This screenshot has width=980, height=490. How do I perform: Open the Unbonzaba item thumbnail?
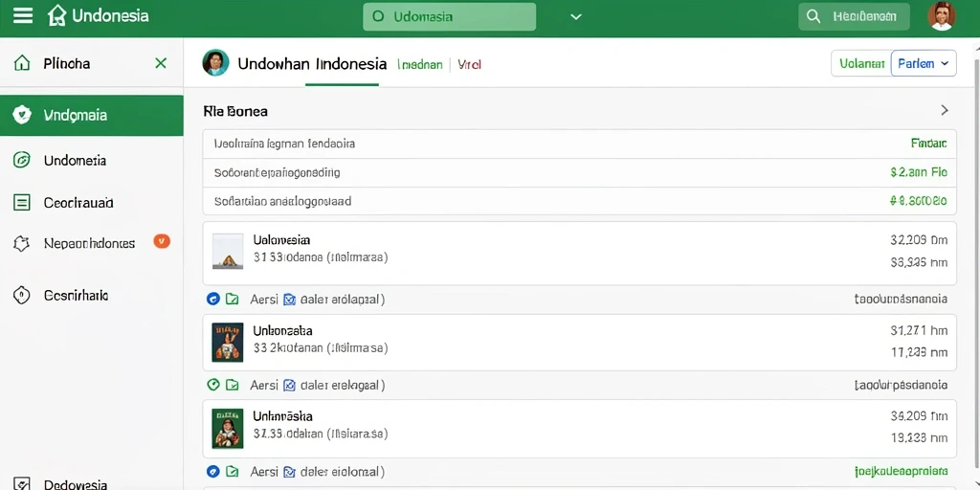pos(228,343)
